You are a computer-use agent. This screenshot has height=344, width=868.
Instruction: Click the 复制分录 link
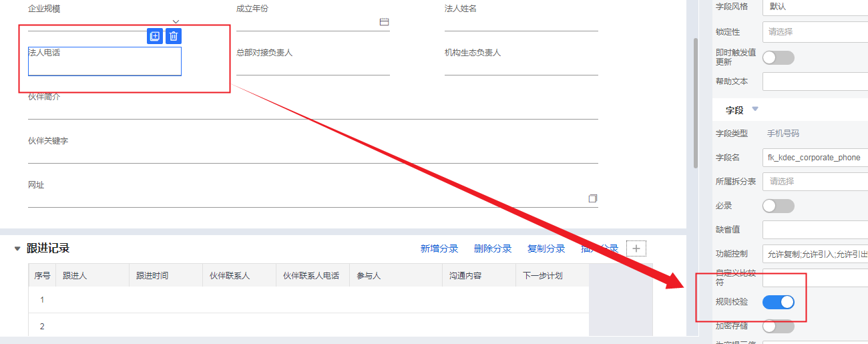click(x=546, y=248)
